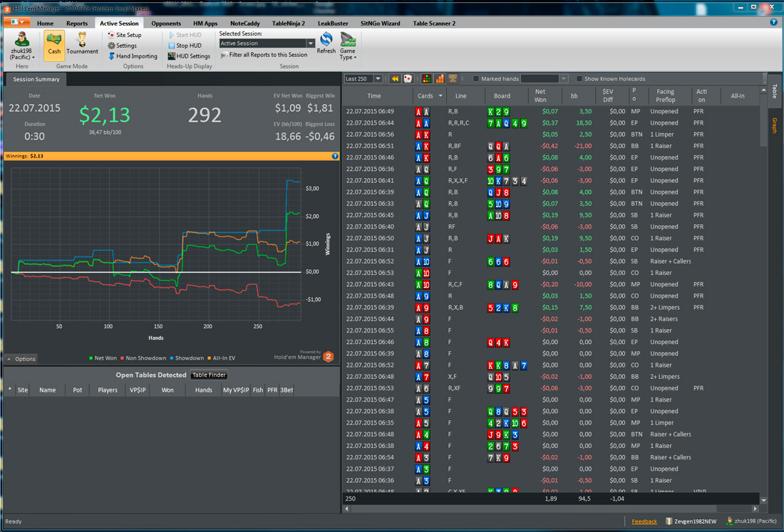Sort open tables by Pot column
784x532 pixels.
(x=78, y=390)
